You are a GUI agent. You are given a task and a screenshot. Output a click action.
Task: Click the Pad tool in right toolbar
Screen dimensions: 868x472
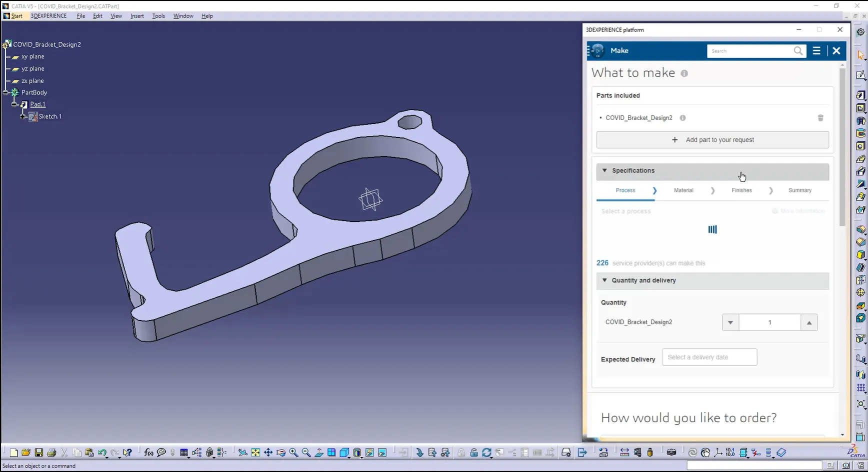pos(860,95)
